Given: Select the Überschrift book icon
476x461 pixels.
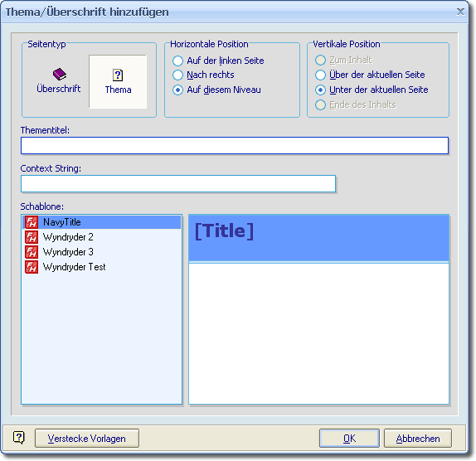Looking at the screenshot, I should pos(60,74).
